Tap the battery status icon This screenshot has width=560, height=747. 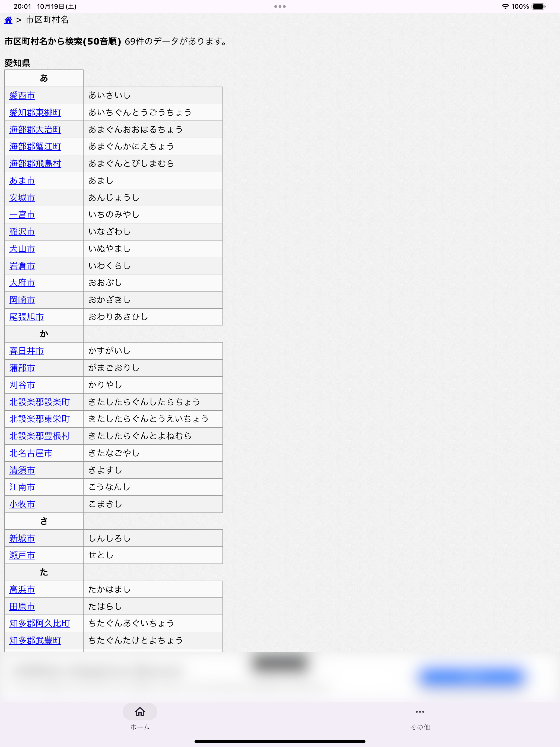[539, 7]
